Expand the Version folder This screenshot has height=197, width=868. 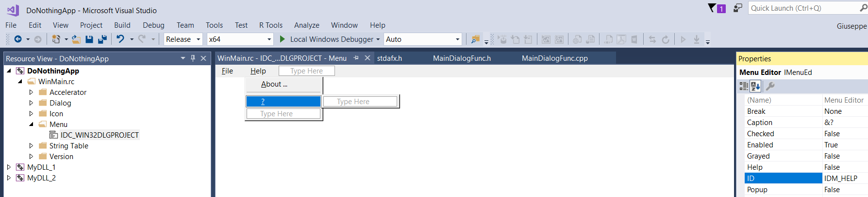click(31, 156)
